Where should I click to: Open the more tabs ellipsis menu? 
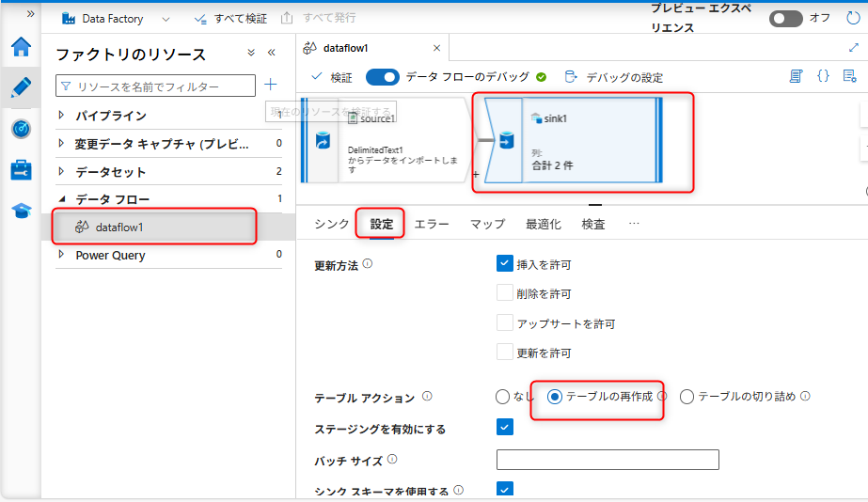pos(634,224)
